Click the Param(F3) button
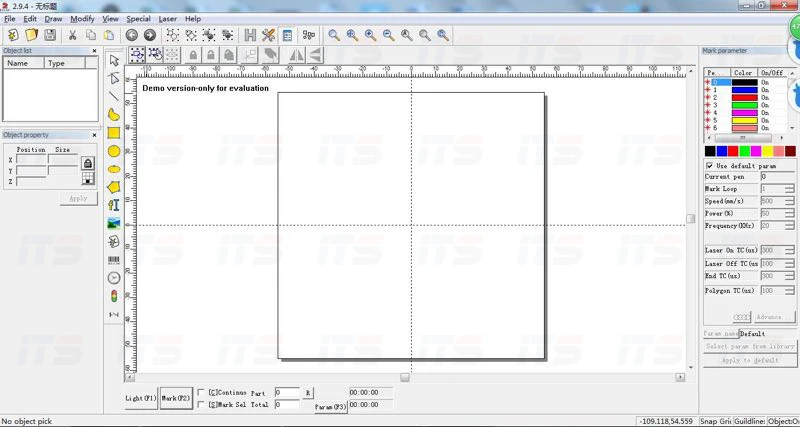This screenshot has width=800, height=427. 331,407
